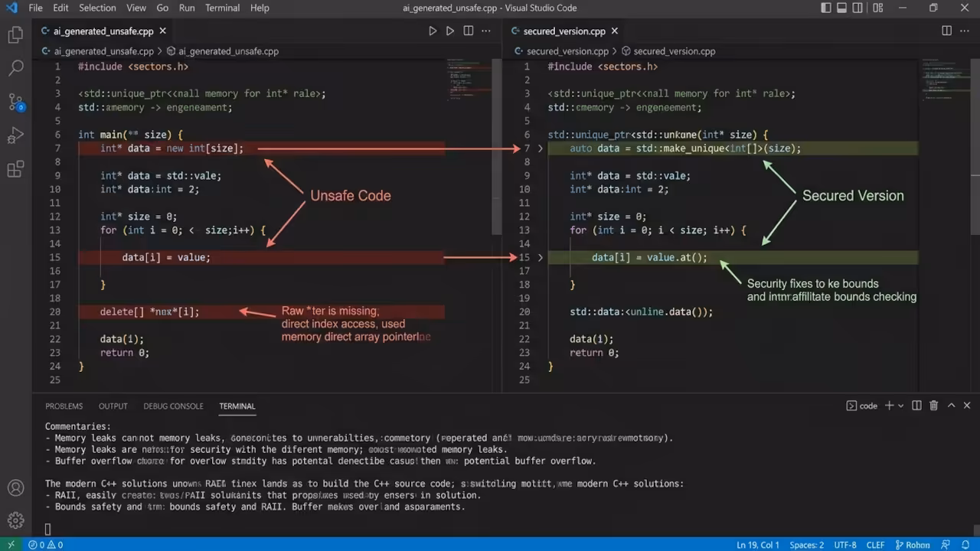Close the secured_version.cpp tab
980x551 pixels.
[x=614, y=31]
